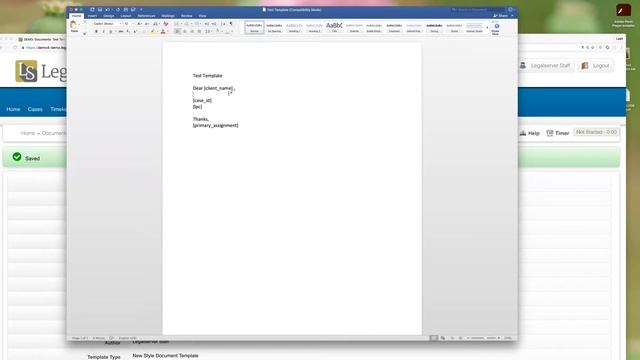Increase indent in the ribbon
Image resolution: width=640 pixels, height=360 pixels.
click(x=214, y=24)
